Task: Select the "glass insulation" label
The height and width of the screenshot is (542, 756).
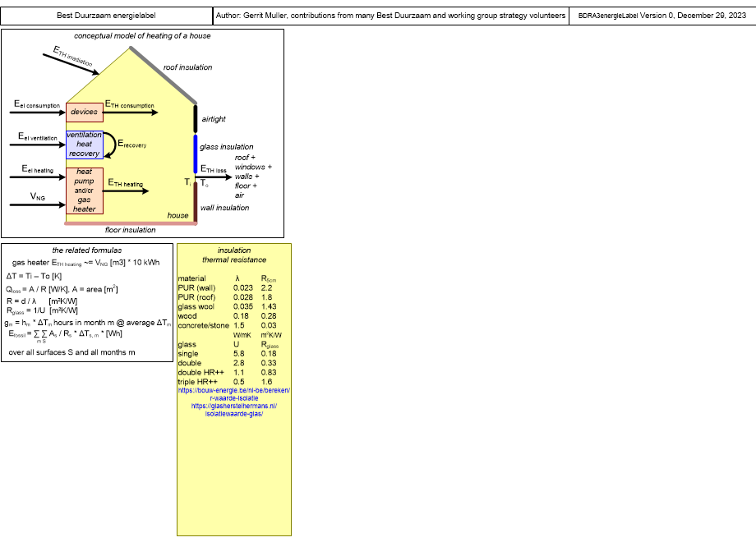Action: pos(227,146)
